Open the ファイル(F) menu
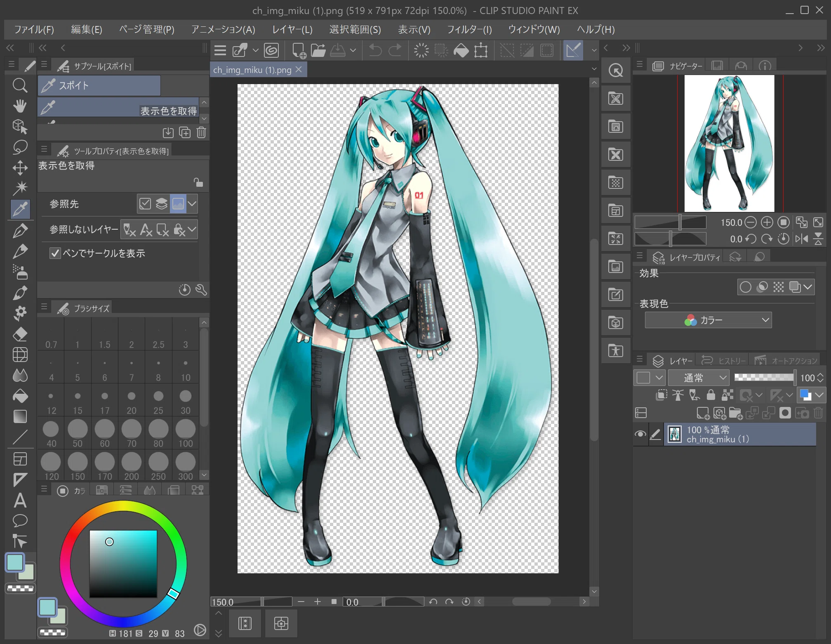 click(x=34, y=30)
